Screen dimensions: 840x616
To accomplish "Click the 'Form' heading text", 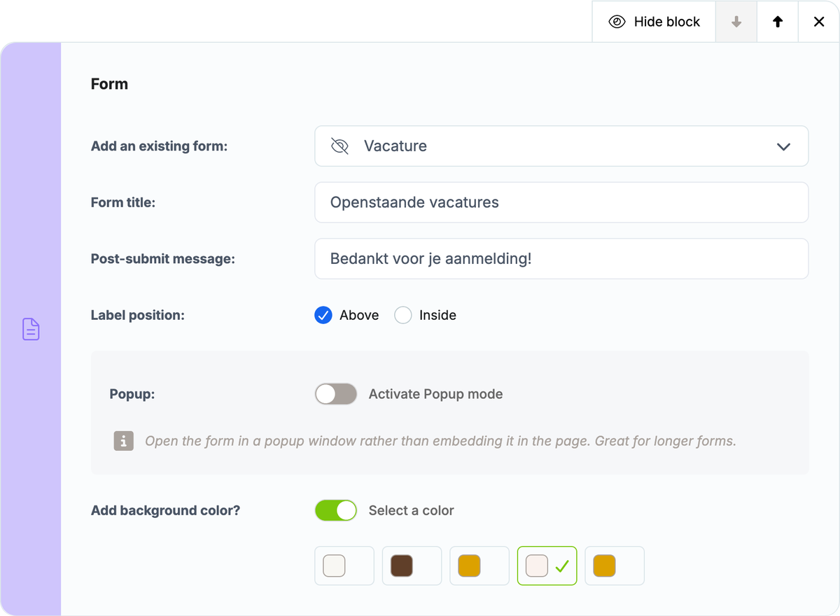I will [x=109, y=84].
